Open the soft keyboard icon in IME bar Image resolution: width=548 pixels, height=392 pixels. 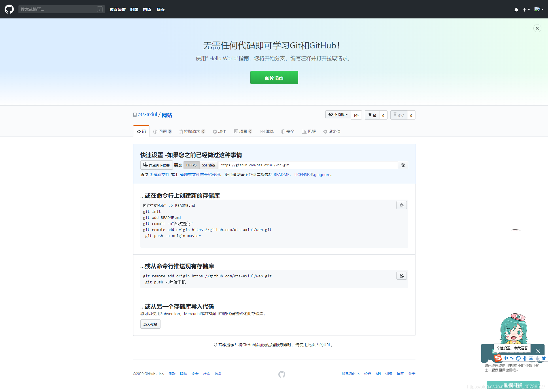[531, 358]
